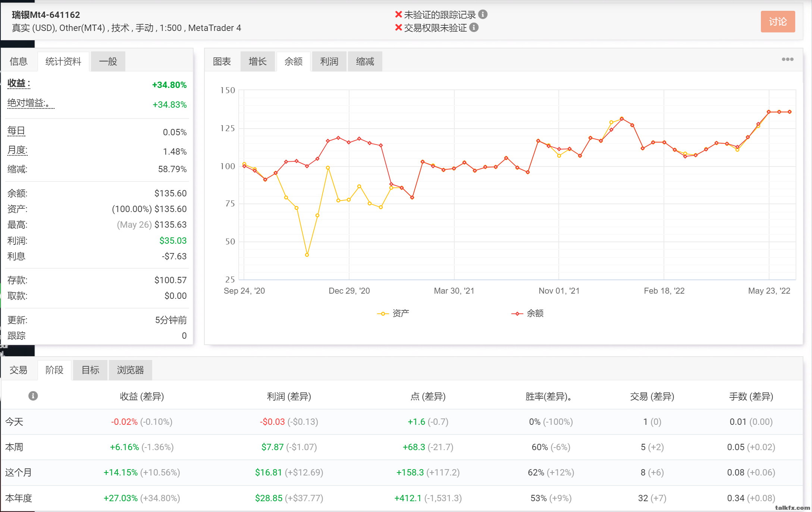Click the 交易 (差异) column header
812x512 pixels.
tap(652, 396)
